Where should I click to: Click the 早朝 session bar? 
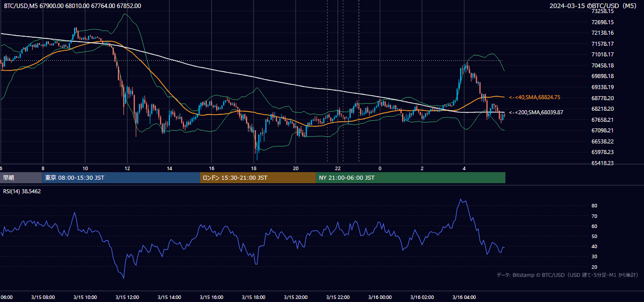pyautogui.click(x=21, y=178)
